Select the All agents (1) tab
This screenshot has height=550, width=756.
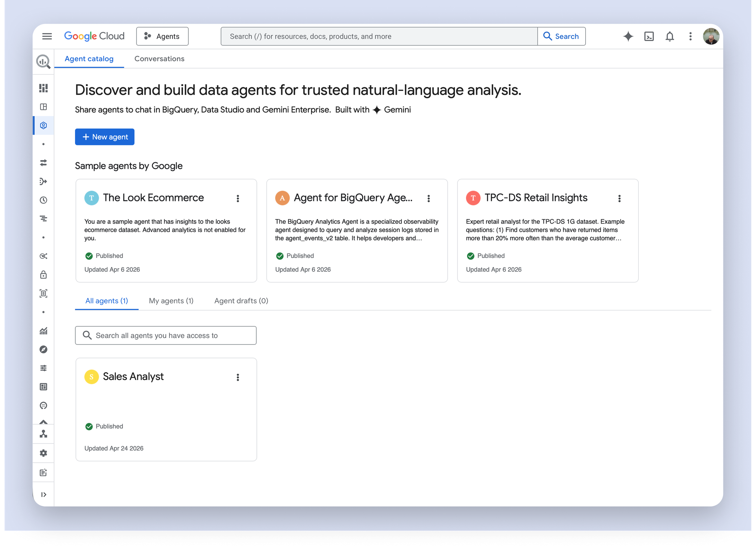pos(107,301)
